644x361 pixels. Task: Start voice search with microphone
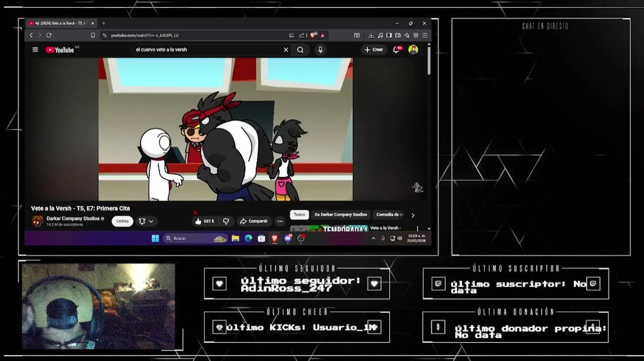[x=320, y=50]
